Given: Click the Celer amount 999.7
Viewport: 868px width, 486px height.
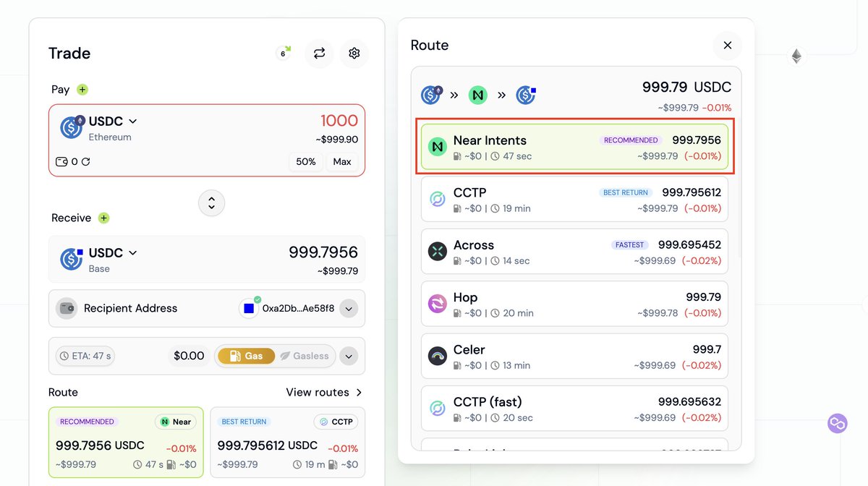Looking at the screenshot, I should click(707, 350).
